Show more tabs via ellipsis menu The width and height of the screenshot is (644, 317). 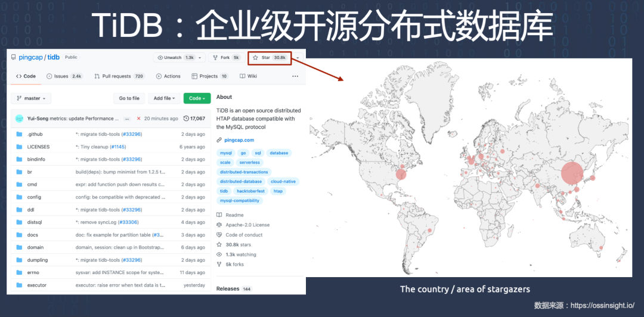click(x=295, y=76)
